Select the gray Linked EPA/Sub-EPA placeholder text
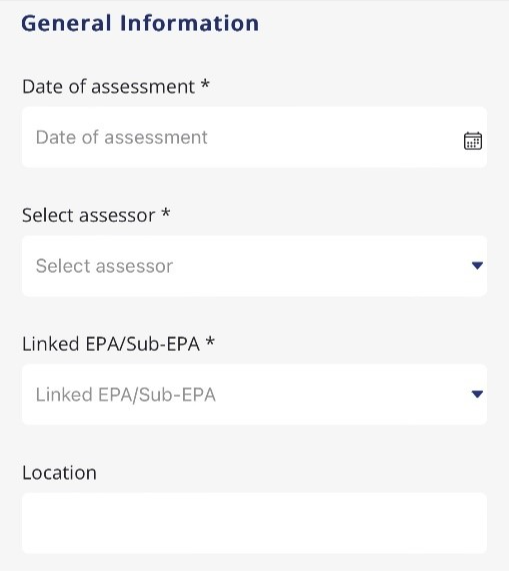509x571 pixels. coord(126,395)
